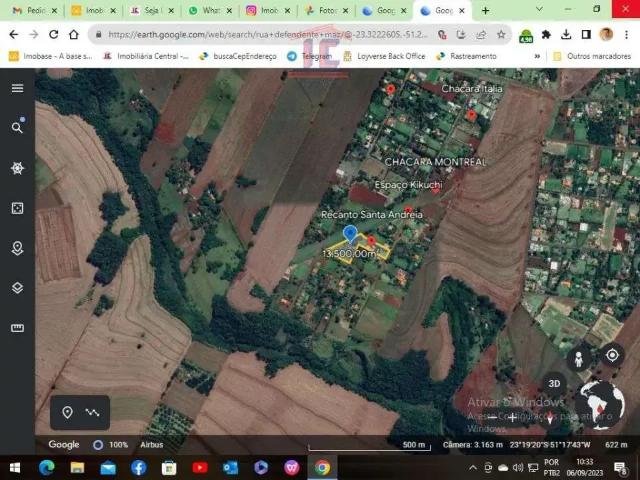Image resolution: width=640 pixels, height=480 pixels.
Task: Switch to the WhatsApp tab
Action: point(210,11)
